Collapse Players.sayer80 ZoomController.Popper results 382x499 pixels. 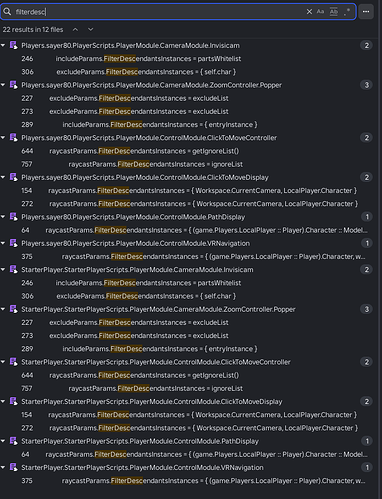click(3, 85)
